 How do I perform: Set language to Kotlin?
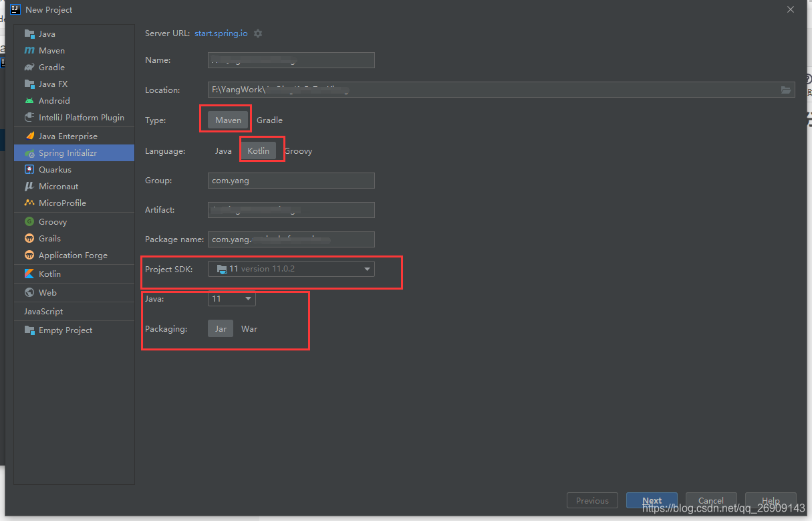tap(259, 150)
